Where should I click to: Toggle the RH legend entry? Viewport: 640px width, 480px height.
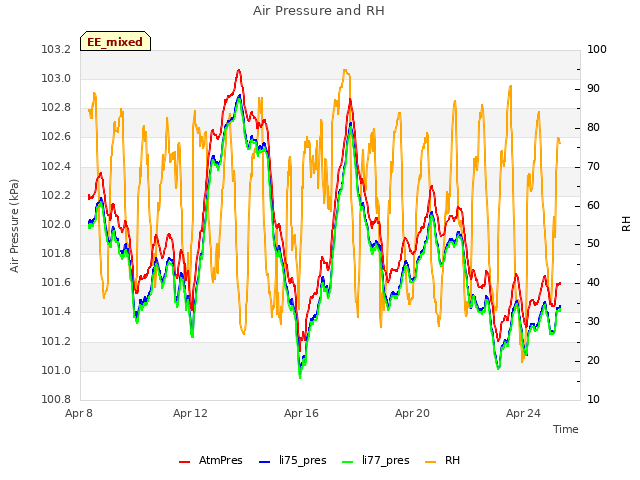(443, 460)
